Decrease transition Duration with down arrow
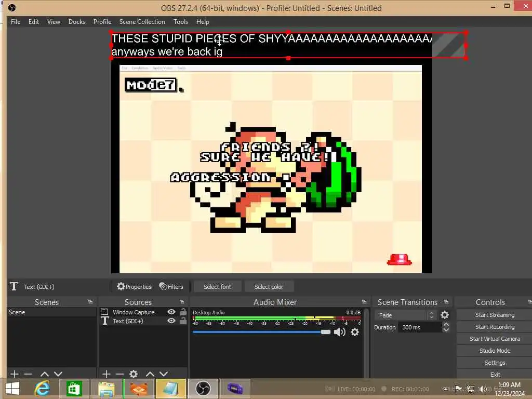The width and height of the screenshot is (532, 399). pos(446,330)
